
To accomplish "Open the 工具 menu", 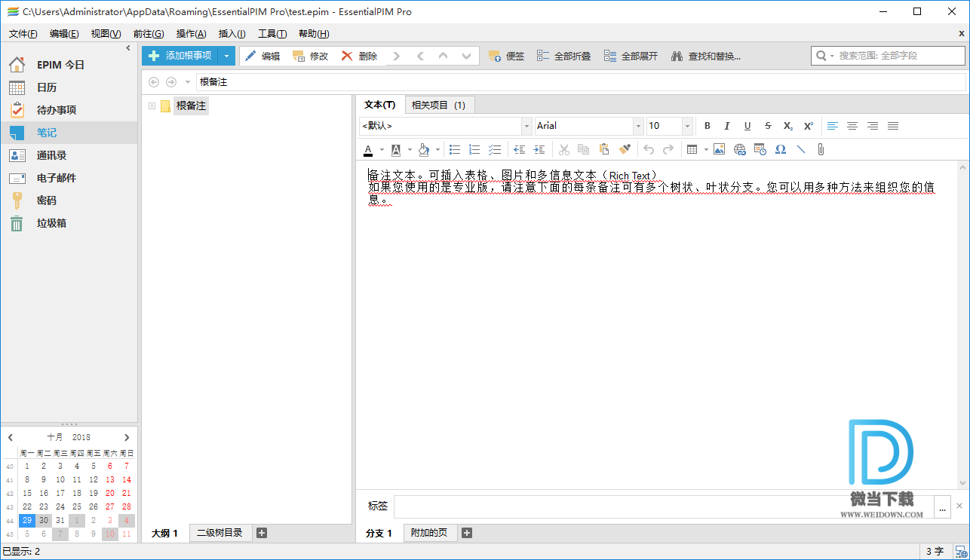I will pos(272,33).
